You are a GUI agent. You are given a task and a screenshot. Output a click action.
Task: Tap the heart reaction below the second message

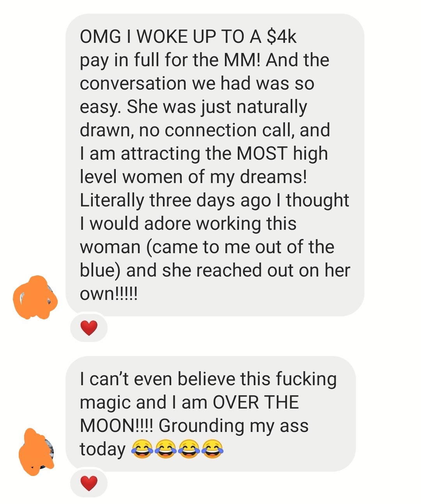click(x=89, y=483)
